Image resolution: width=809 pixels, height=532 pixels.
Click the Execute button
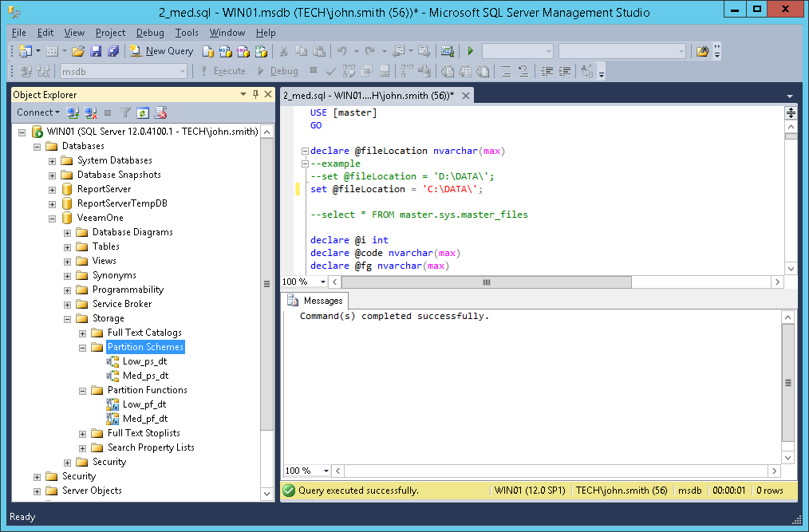pyautogui.click(x=223, y=71)
